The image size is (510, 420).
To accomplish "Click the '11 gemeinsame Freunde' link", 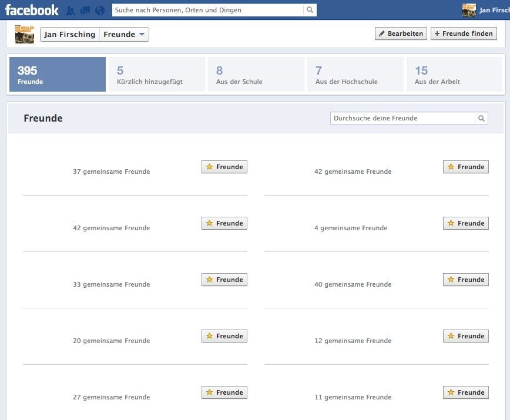I will pyautogui.click(x=353, y=397).
